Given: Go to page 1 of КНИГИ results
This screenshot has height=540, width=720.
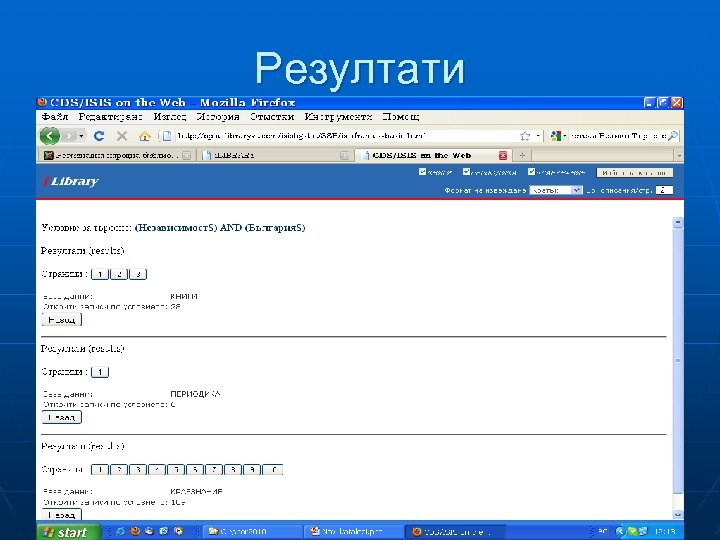Looking at the screenshot, I should (100, 274).
